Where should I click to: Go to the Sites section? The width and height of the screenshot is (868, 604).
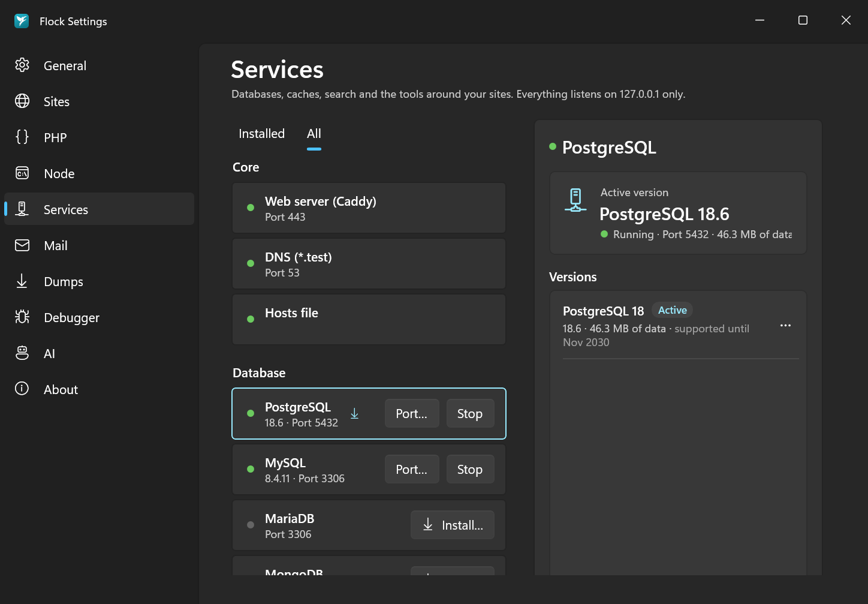[99, 101]
